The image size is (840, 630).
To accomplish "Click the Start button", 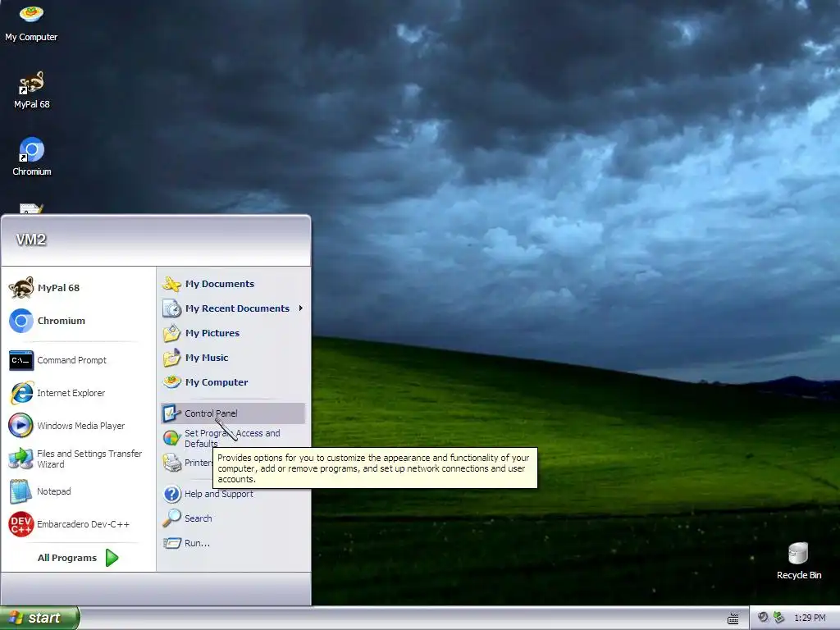I will coord(39,618).
